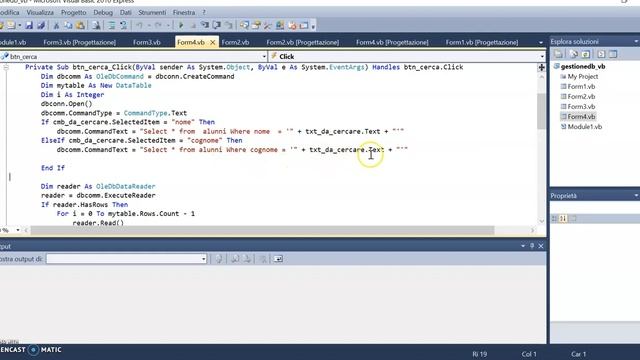Open the Debug menu
Screen dimensions: 640x360
[103, 13]
